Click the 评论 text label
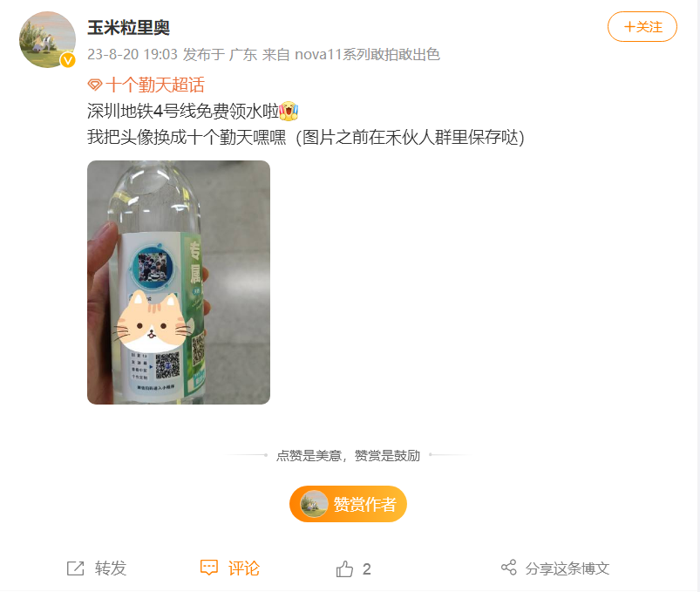 244,568
